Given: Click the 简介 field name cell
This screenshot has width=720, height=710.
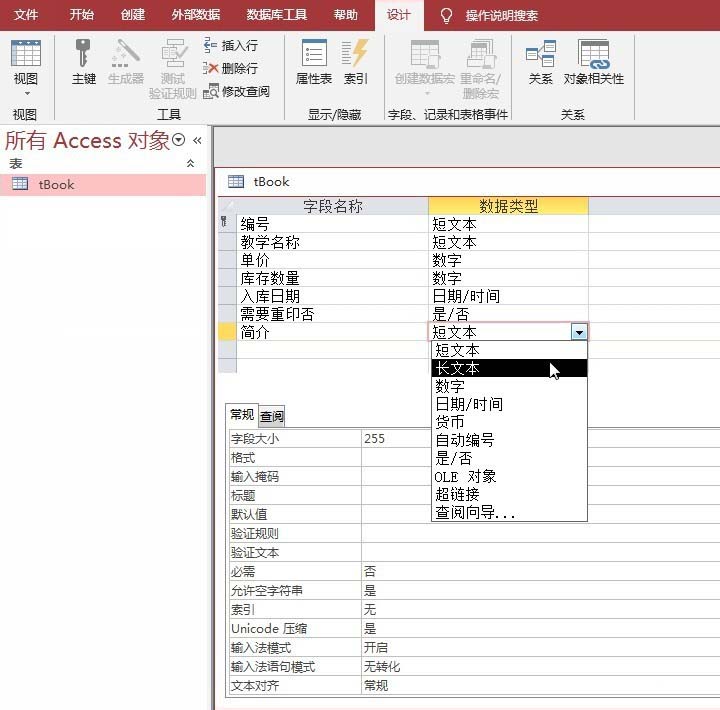Looking at the screenshot, I should (x=332, y=332).
